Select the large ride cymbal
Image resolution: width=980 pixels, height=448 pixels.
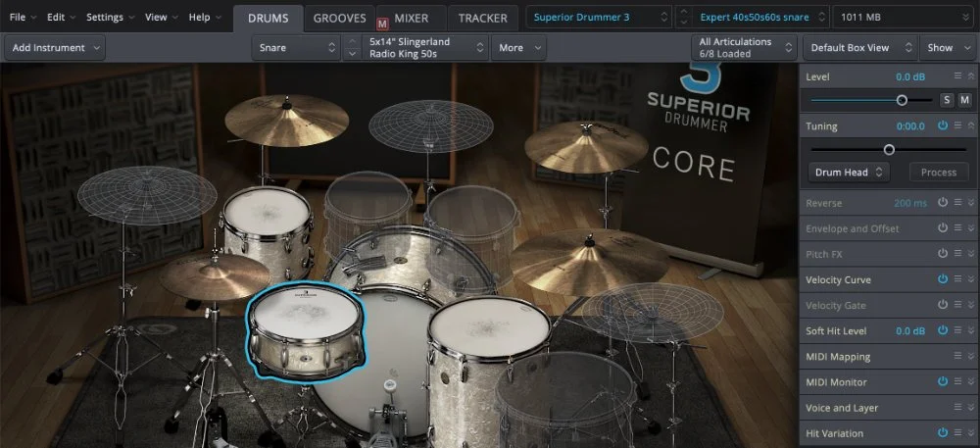(589, 262)
